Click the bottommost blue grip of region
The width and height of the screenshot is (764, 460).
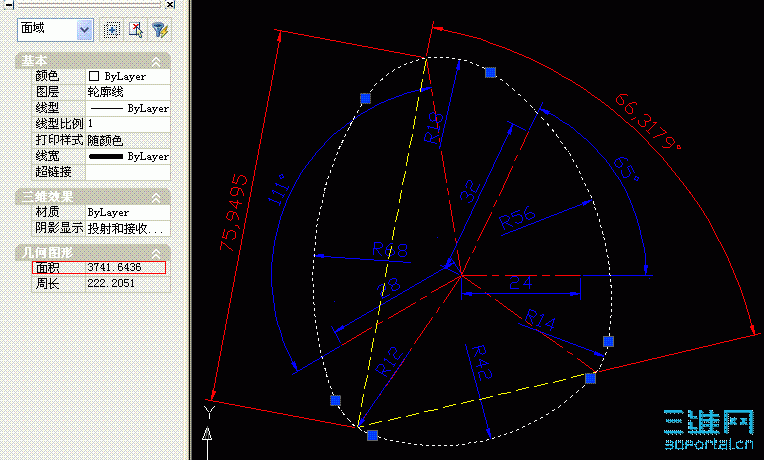[x=373, y=435]
